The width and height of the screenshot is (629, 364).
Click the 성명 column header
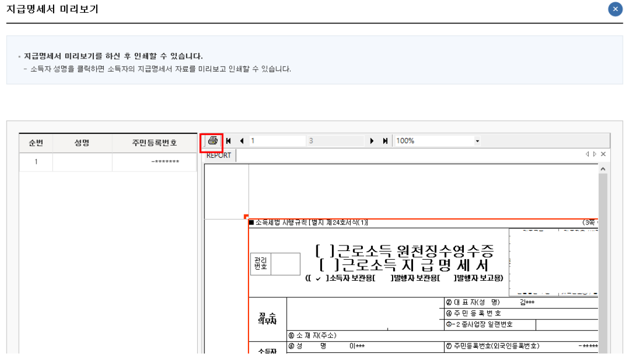click(x=82, y=143)
